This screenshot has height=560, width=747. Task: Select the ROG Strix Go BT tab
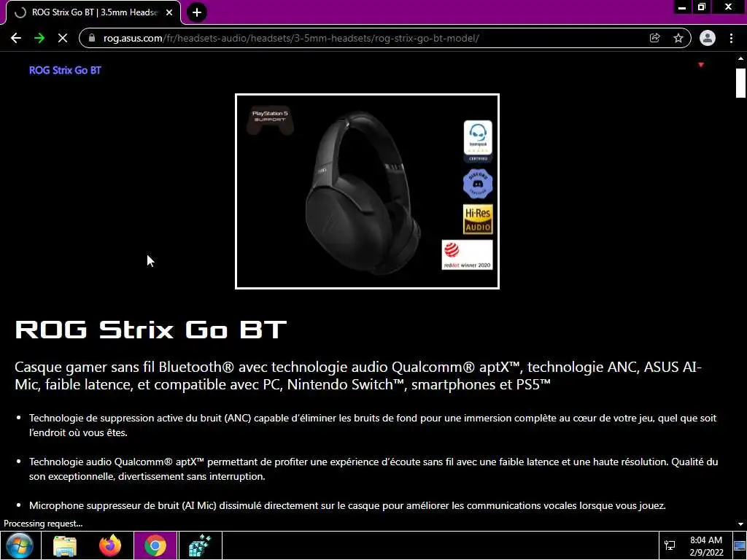pyautogui.click(x=93, y=13)
